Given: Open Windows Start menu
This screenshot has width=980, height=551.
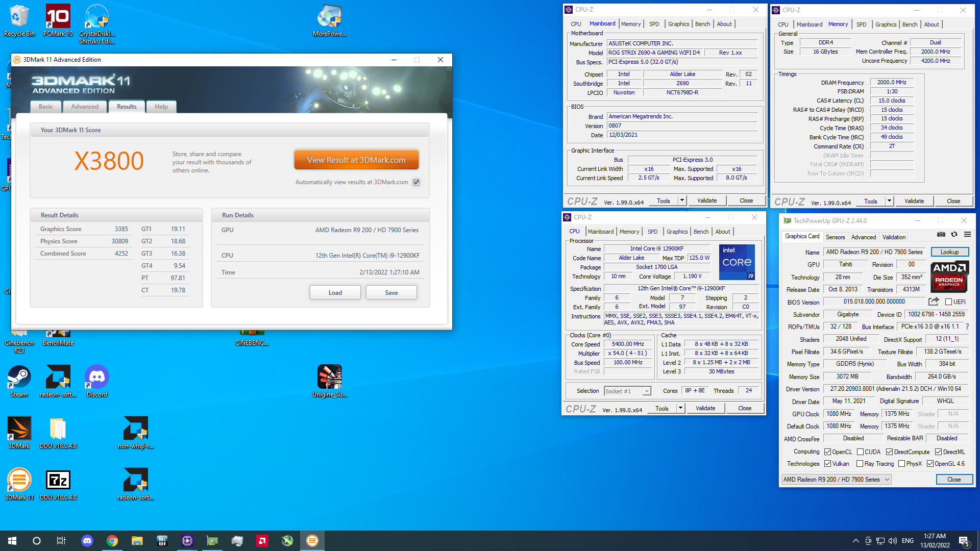Looking at the screenshot, I should (x=12, y=541).
